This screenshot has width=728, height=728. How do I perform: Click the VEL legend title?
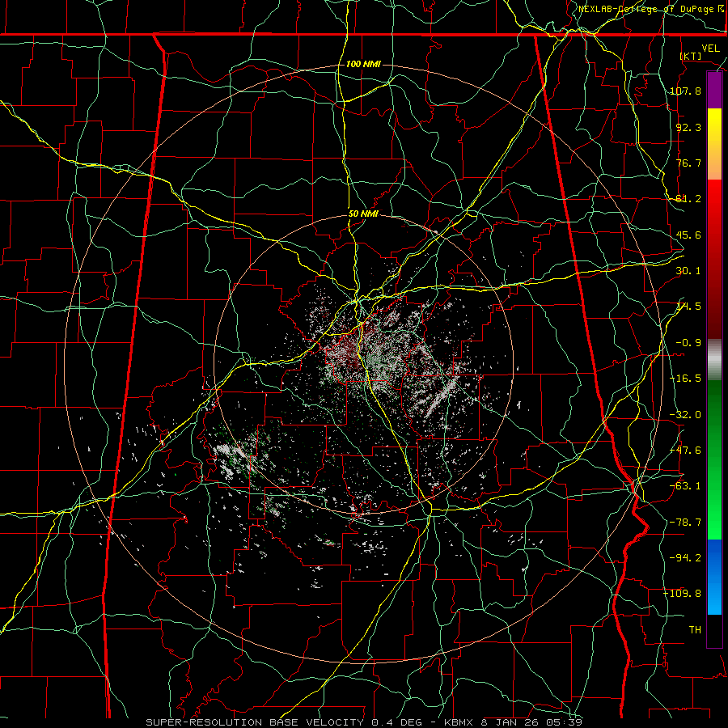point(710,49)
